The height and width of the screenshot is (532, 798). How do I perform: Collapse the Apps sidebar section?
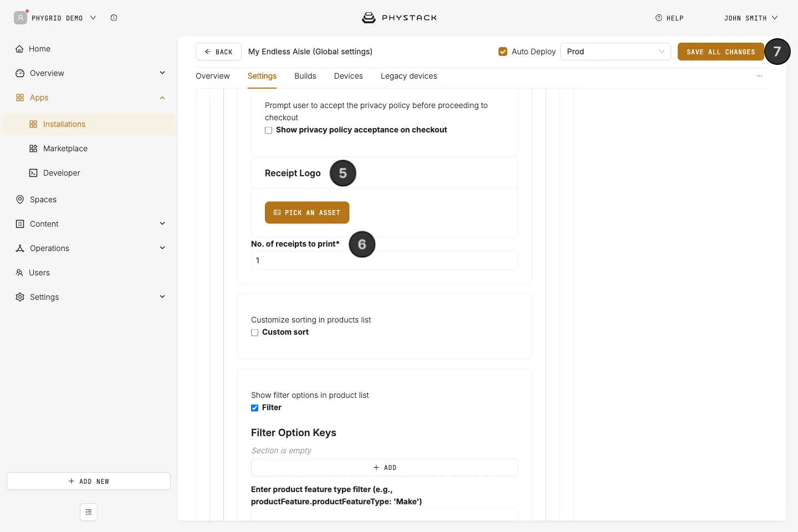pos(162,98)
